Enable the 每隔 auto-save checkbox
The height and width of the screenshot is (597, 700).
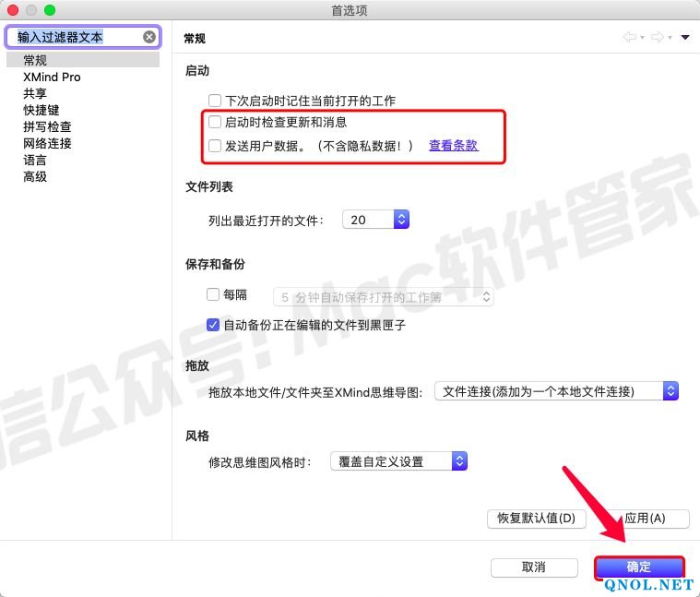tap(213, 295)
